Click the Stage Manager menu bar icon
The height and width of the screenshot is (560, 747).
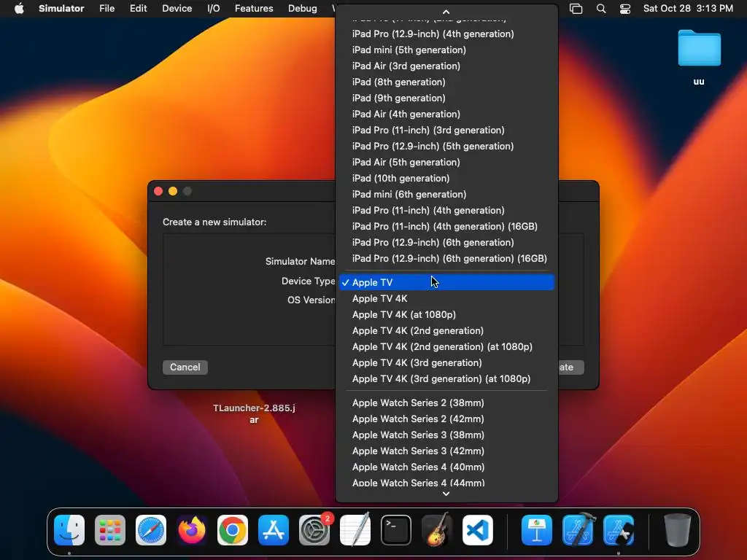[576, 9]
